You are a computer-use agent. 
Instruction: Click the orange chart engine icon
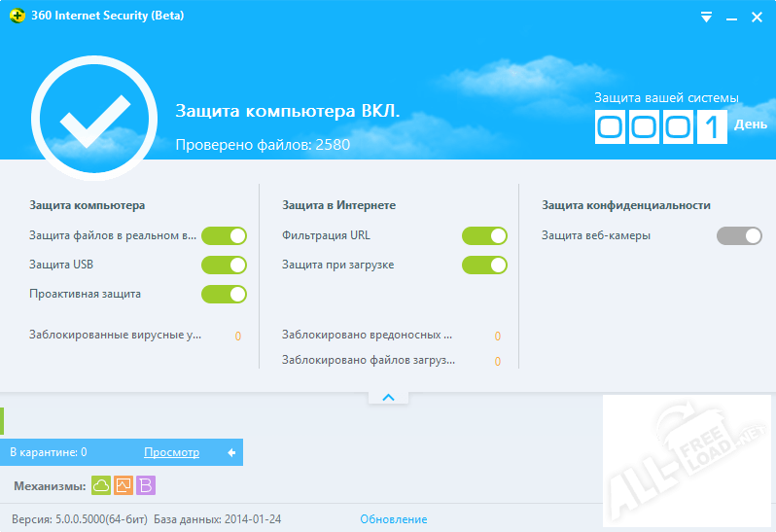point(123,485)
